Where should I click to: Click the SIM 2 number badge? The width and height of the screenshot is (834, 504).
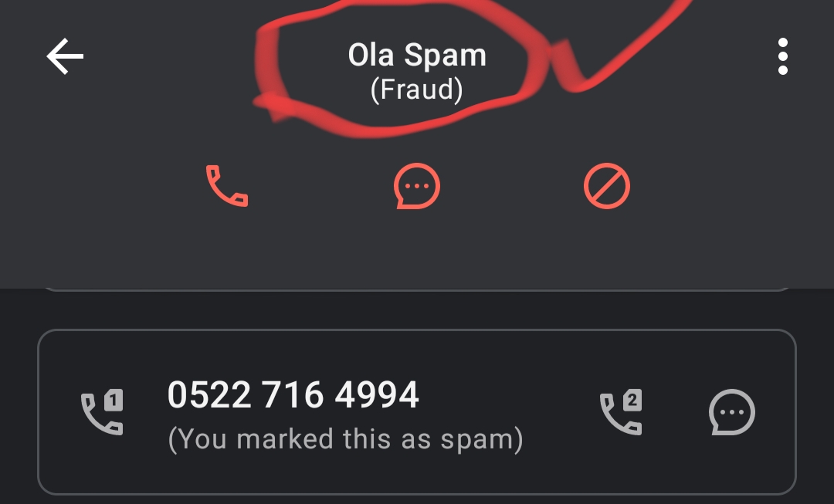[x=632, y=400]
